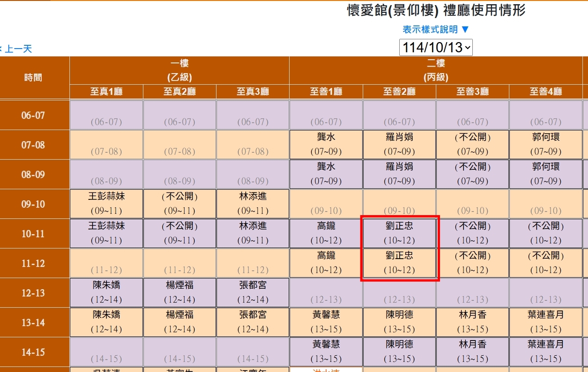Screen dimensions: 588x372
Task: Select 劉正忠 in the 11-12 row
Action: 399,255
